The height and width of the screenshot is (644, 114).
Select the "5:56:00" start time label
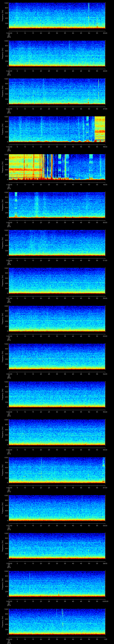(9, 488)
